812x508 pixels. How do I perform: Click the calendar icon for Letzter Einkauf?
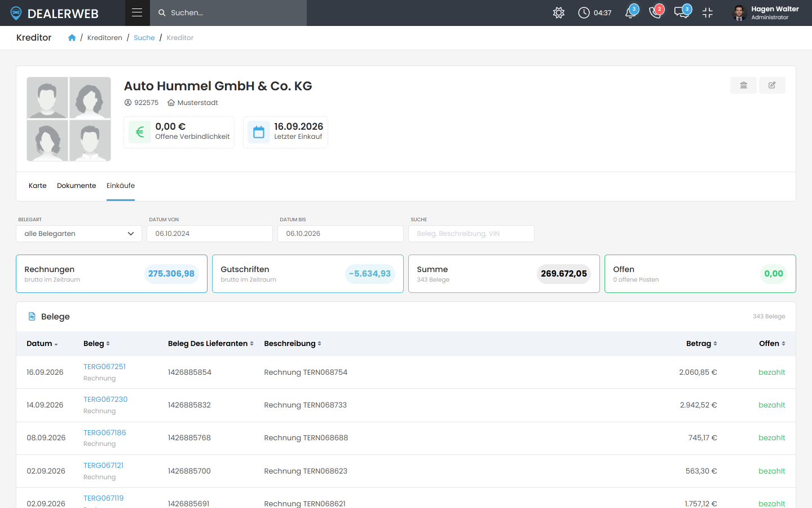coord(259,132)
